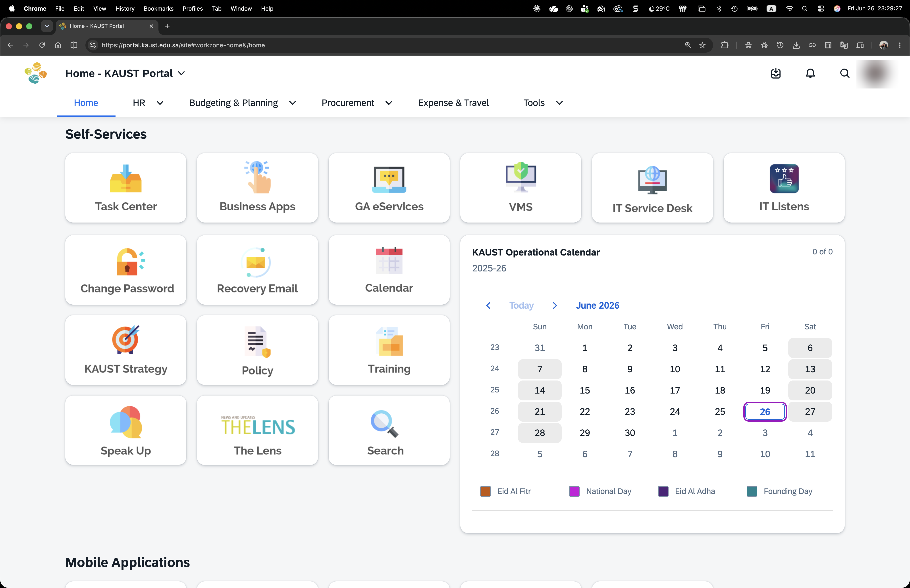Open the Business Apps tile
Screen dimensions: 910x588
click(x=257, y=188)
